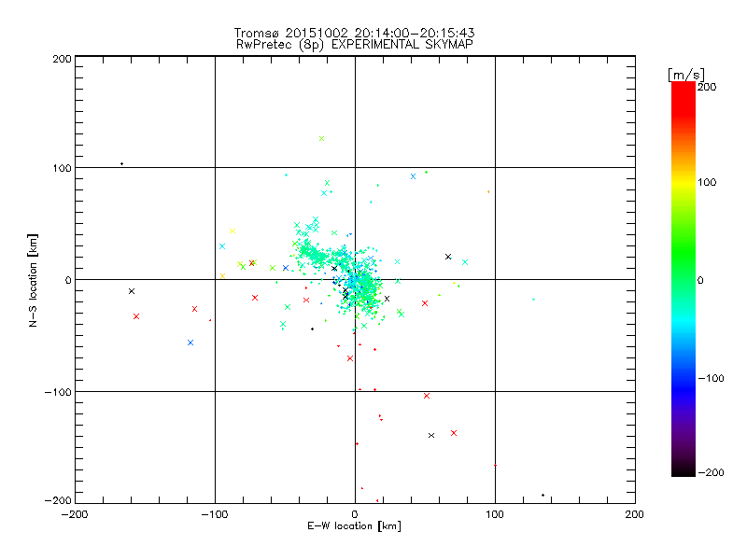
Task: Click the black cross marker at far west
Action: coord(132,291)
